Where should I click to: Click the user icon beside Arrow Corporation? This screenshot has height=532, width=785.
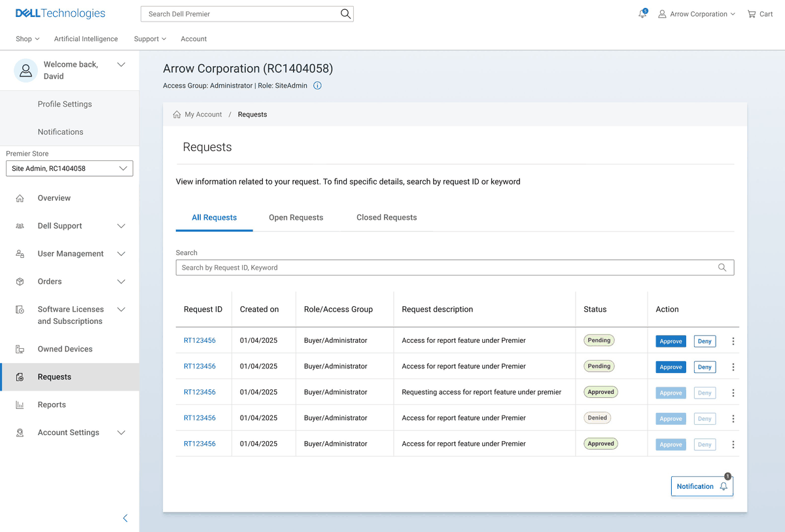click(x=662, y=14)
